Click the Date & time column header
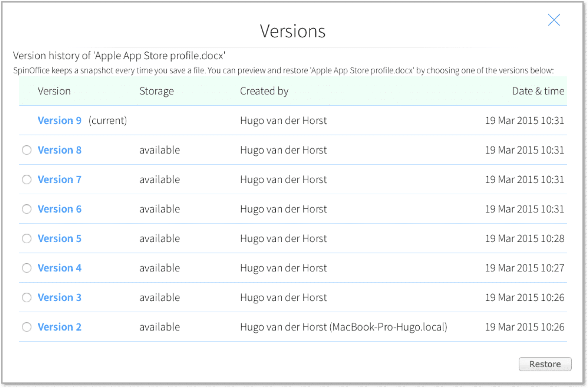The image size is (588, 388). tap(538, 91)
